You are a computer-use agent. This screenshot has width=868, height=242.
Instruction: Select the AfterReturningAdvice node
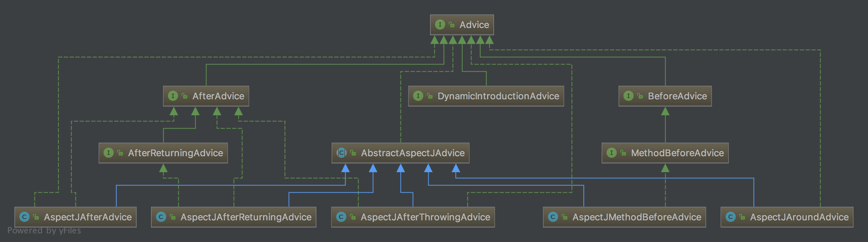point(163,153)
